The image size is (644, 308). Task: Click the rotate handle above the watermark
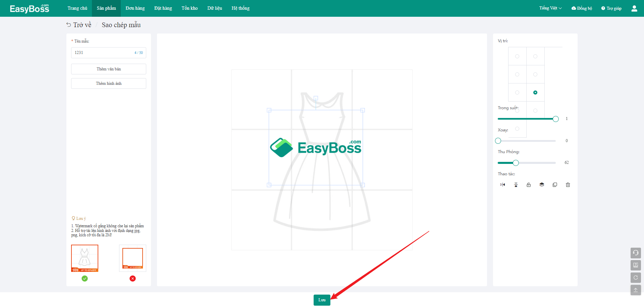[316, 98]
